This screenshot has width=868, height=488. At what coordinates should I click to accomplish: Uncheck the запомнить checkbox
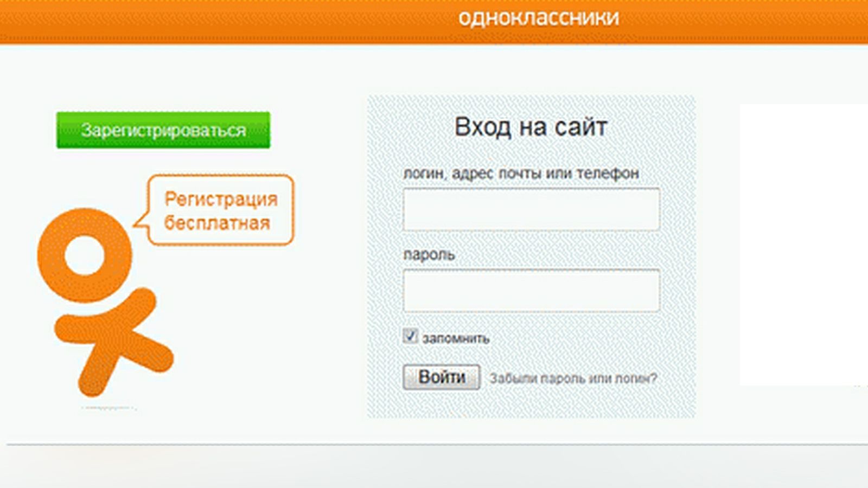click(410, 336)
